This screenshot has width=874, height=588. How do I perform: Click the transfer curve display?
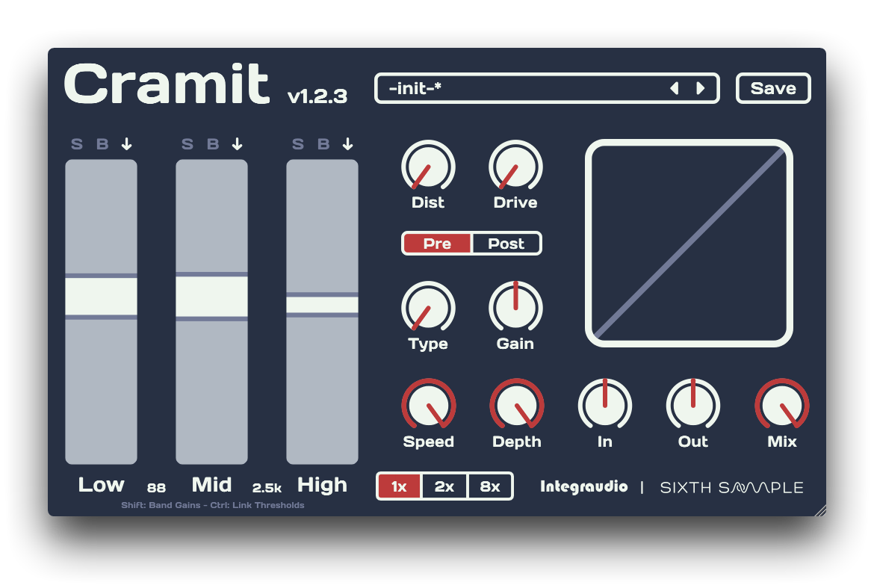point(689,243)
